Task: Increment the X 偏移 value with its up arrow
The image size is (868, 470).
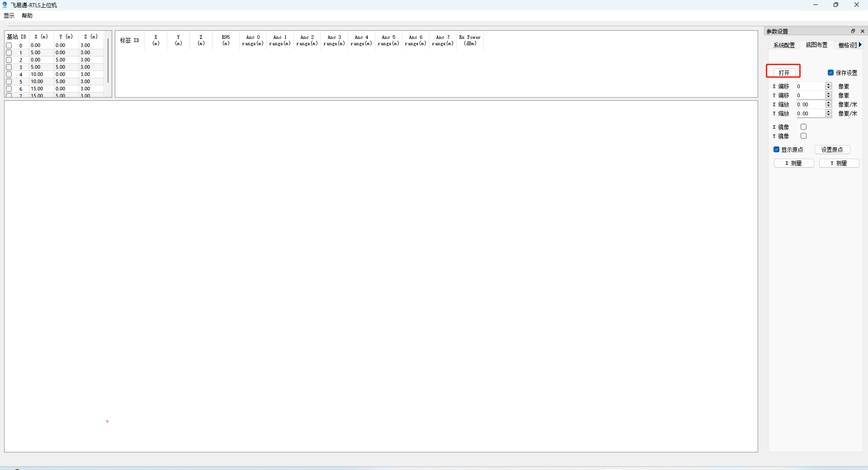Action: [828, 84]
